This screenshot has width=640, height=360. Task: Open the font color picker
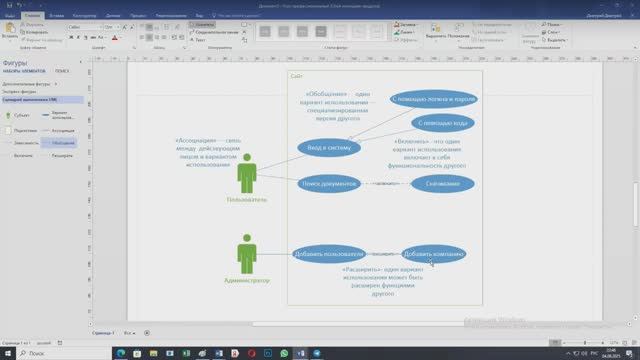[x=116, y=38]
